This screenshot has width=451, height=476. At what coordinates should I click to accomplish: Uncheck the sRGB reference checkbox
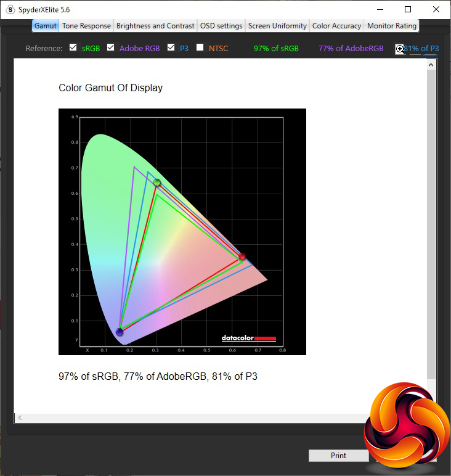(x=73, y=47)
